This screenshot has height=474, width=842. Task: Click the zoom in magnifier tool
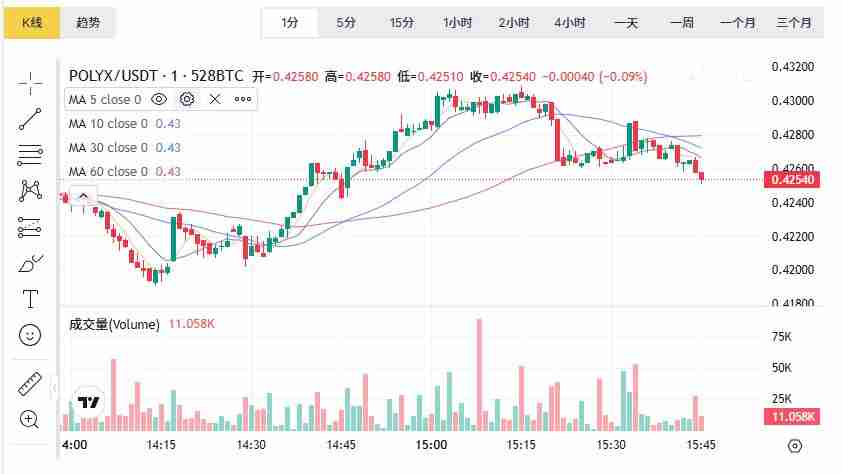30,419
